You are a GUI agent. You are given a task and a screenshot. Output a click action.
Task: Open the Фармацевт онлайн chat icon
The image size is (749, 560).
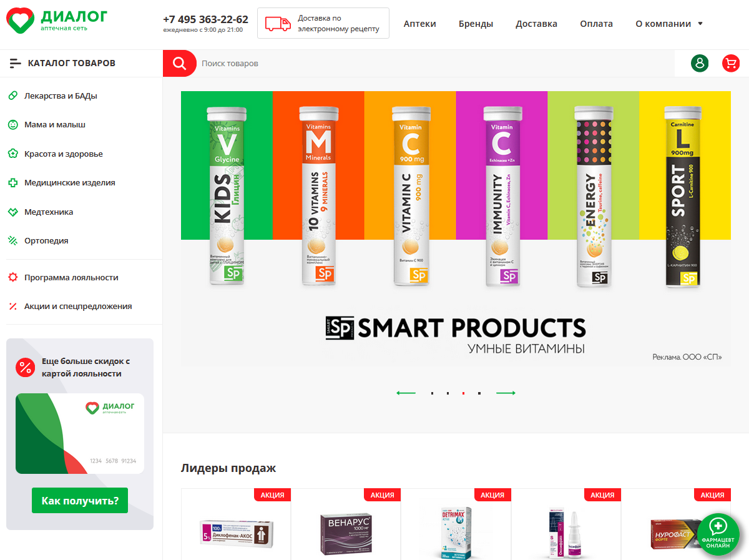718,534
